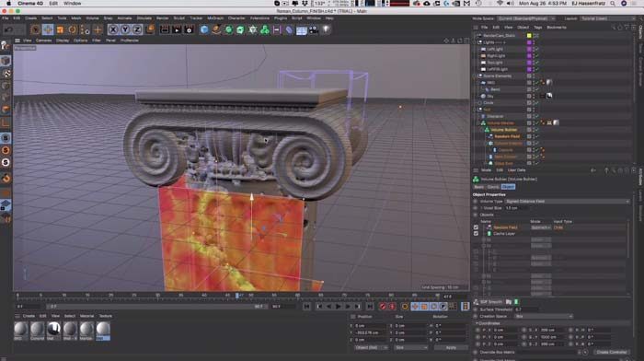Toggle the Random Field checkbox in Objects list
This screenshot has width=644, height=361.
click(x=476, y=227)
